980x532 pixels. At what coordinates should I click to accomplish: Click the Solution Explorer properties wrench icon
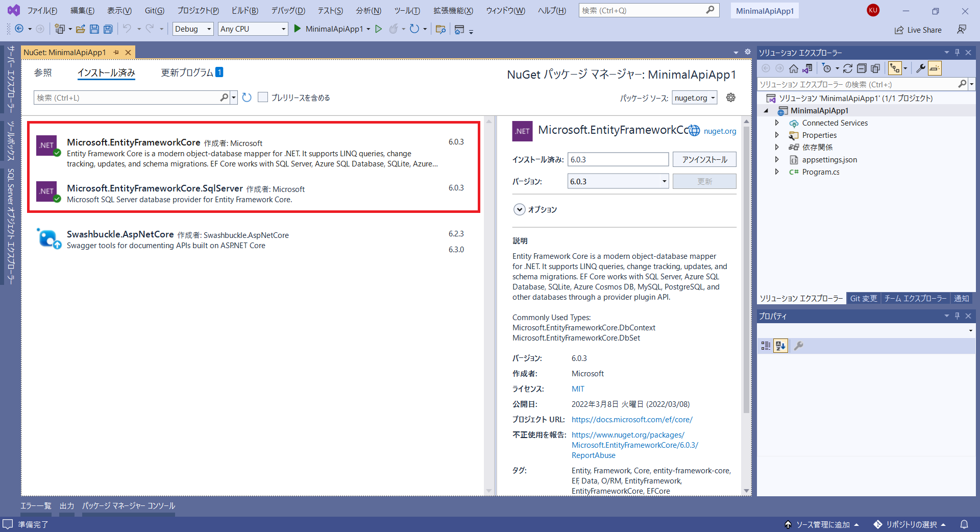click(921, 68)
